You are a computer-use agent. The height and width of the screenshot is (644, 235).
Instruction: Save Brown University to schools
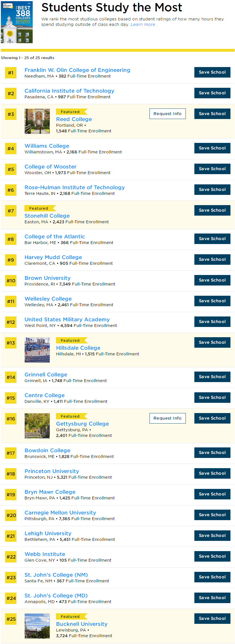pyautogui.click(x=212, y=280)
